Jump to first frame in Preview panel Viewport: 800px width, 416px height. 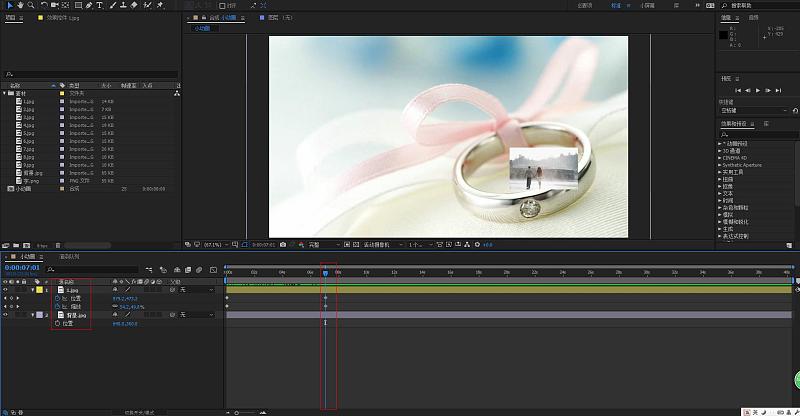[x=738, y=90]
